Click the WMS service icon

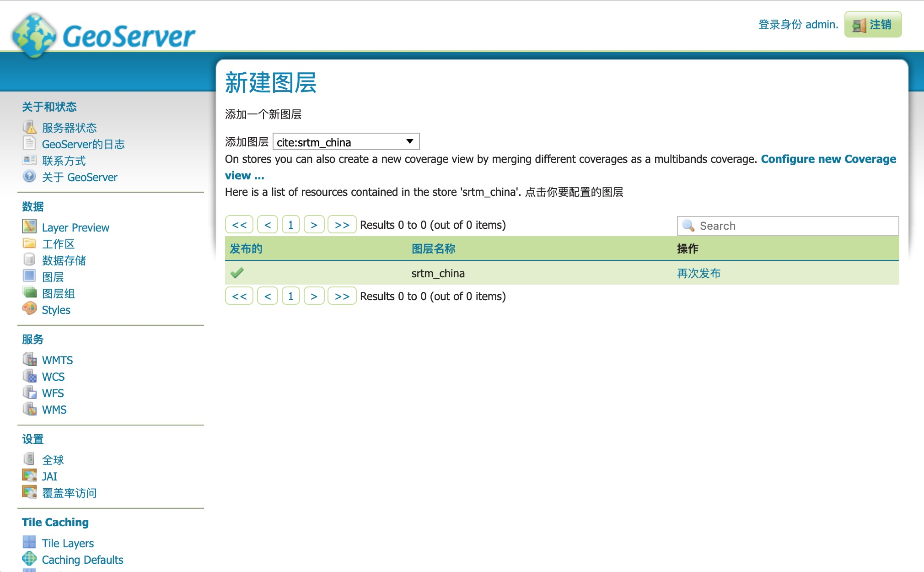click(30, 410)
